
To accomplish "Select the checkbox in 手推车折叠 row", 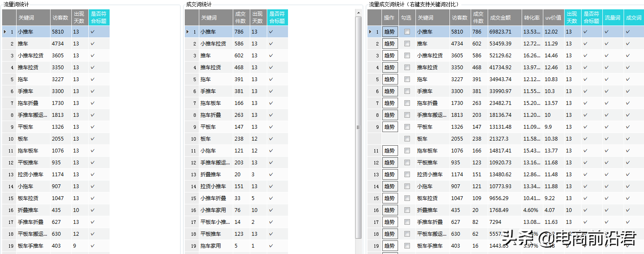I will [x=407, y=222].
